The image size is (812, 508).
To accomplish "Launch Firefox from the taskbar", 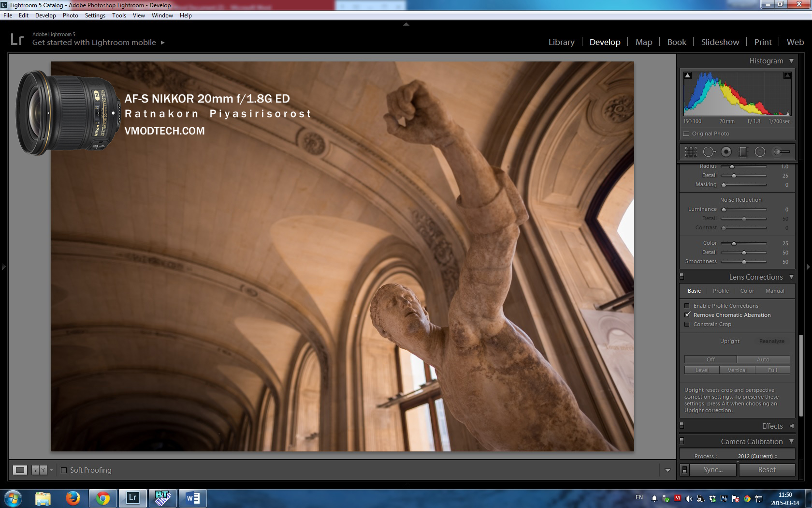I will [73, 498].
